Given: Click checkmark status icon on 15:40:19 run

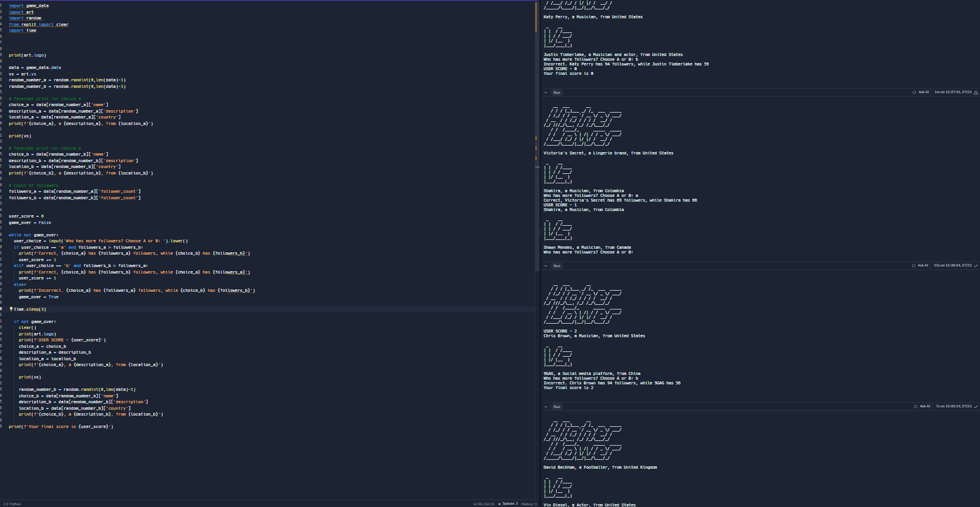Looking at the screenshot, I should 976,406.
